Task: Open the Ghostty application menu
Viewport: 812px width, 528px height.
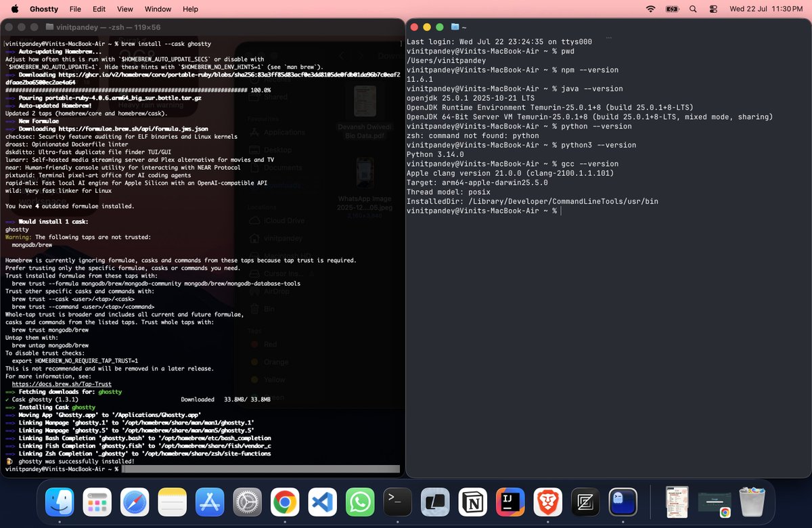Action: 45,9
